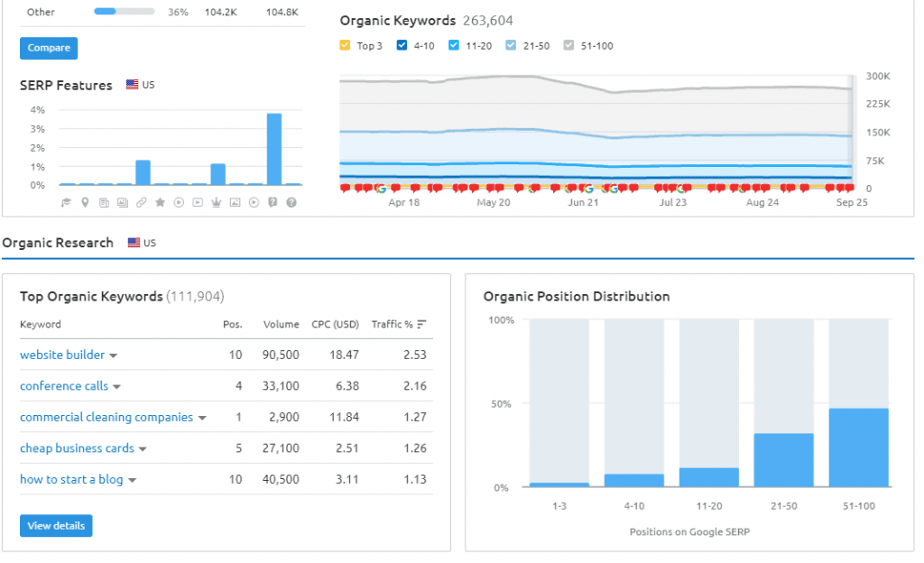Click the SERP bar above the chain link icon
924x563 pixels.
coord(143,172)
